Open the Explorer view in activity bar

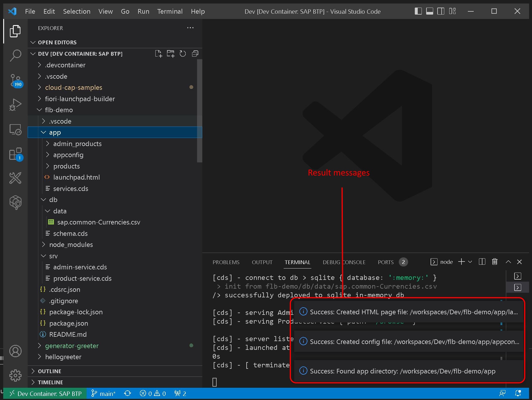[x=15, y=31]
